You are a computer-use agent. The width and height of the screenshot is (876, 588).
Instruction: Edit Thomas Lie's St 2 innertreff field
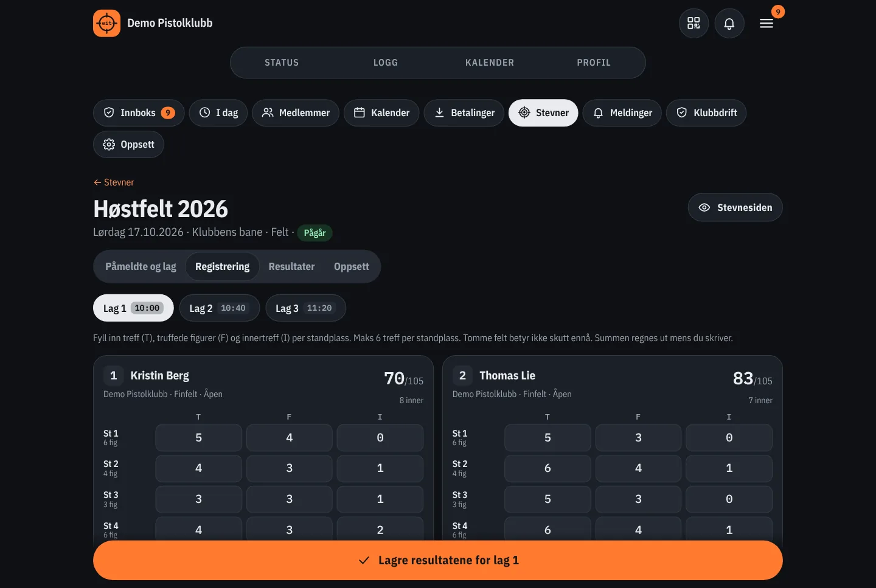click(729, 468)
